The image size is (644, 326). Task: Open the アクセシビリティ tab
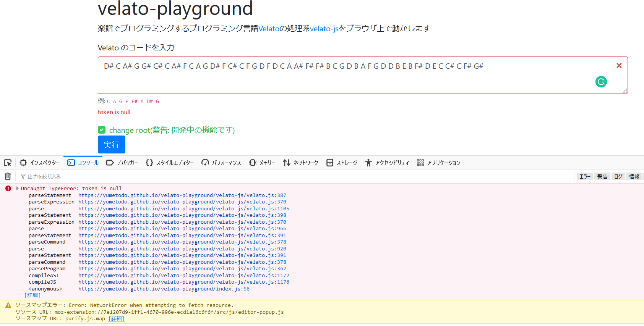pos(387,163)
